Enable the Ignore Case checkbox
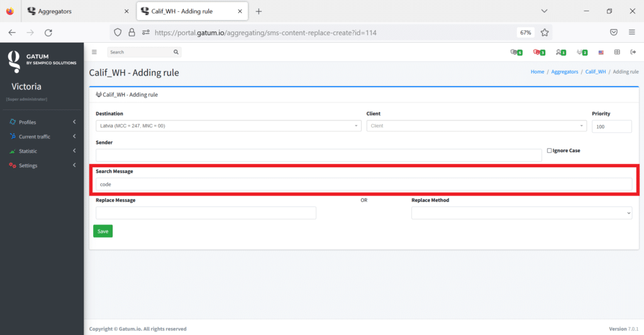 coord(549,151)
